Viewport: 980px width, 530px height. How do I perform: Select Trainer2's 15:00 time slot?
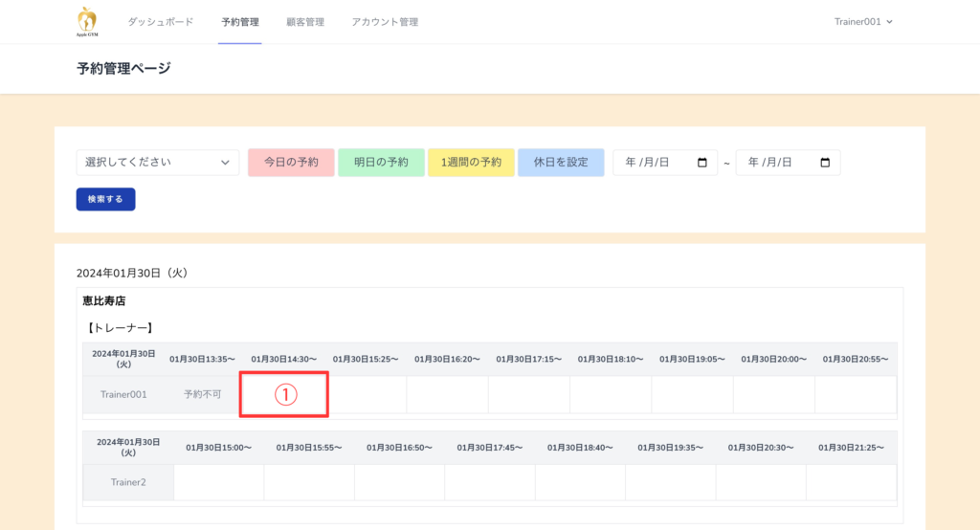[219, 482]
